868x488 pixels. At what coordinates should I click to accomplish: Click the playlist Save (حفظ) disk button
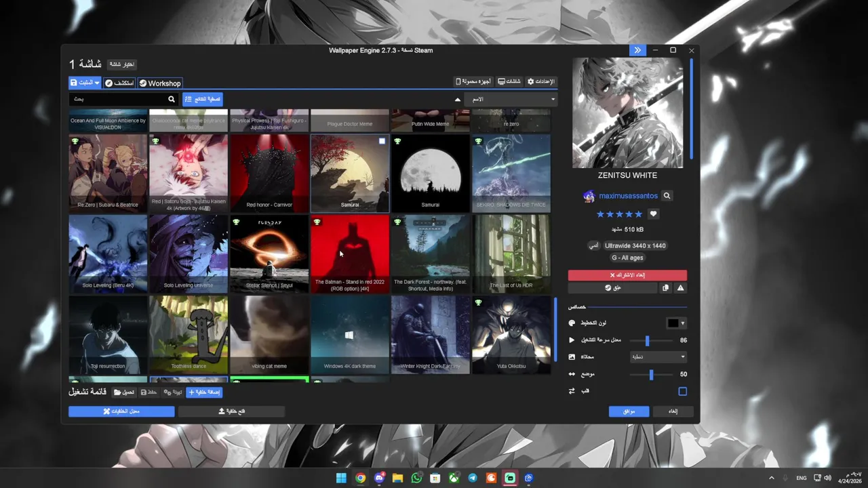(149, 392)
